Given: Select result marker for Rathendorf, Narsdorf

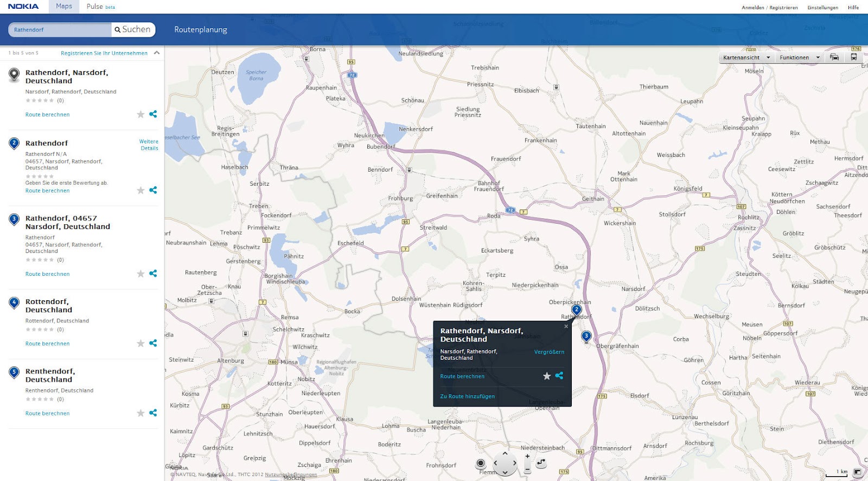Looking at the screenshot, I should [x=14, y=75].
